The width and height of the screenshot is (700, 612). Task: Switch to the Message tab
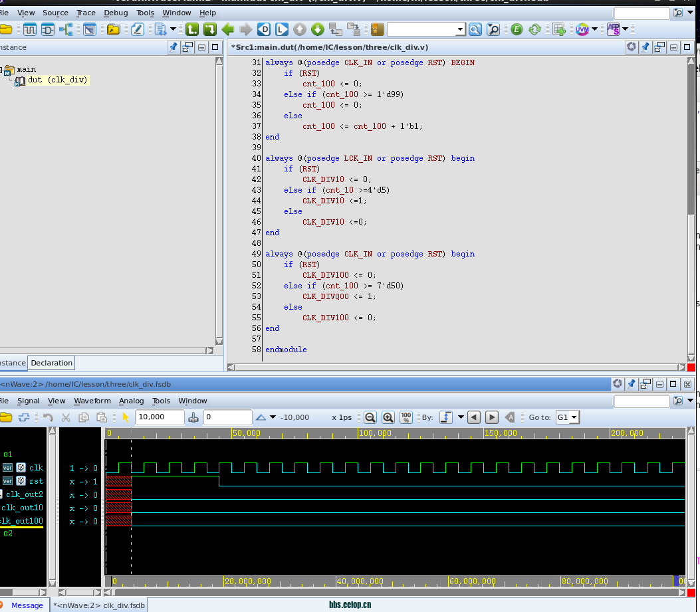tap(27, 605)
